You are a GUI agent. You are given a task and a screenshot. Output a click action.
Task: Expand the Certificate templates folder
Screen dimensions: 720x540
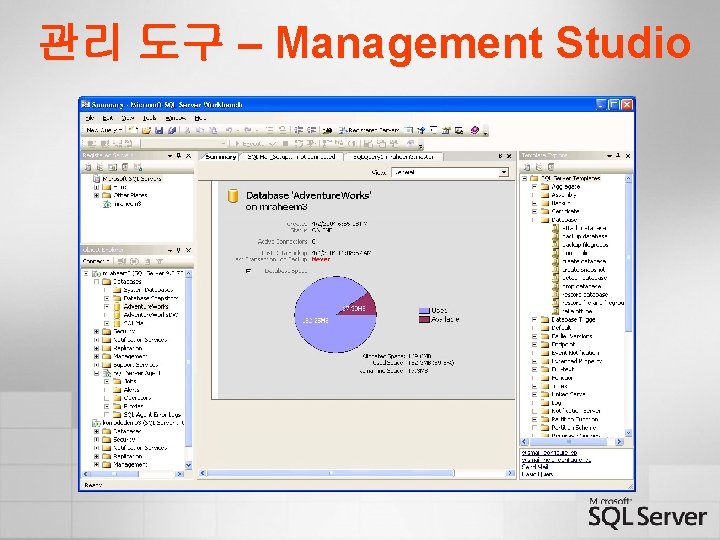534,211
